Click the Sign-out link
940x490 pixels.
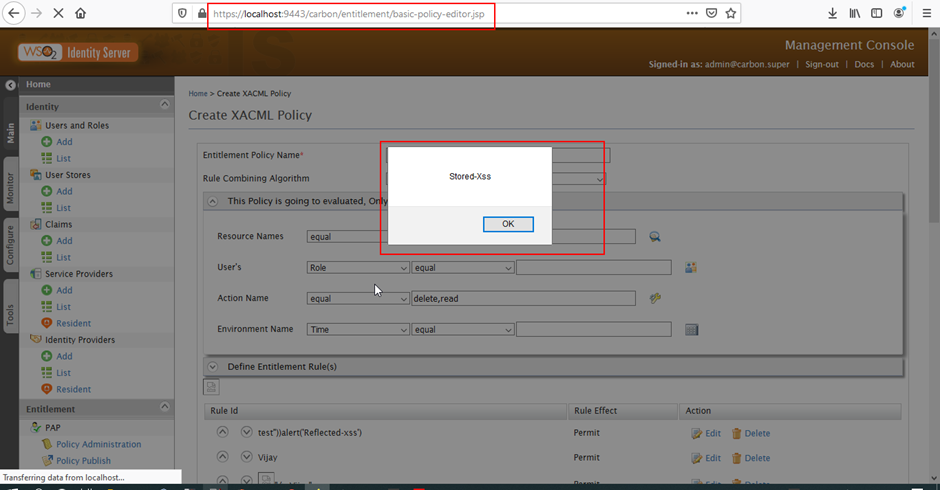tap(822, 64)
